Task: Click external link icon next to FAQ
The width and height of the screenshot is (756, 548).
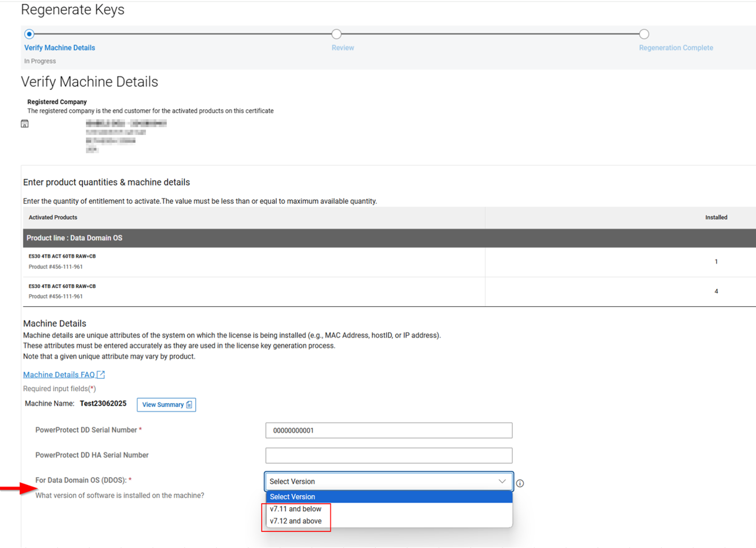Action: [x=101, y=374]
